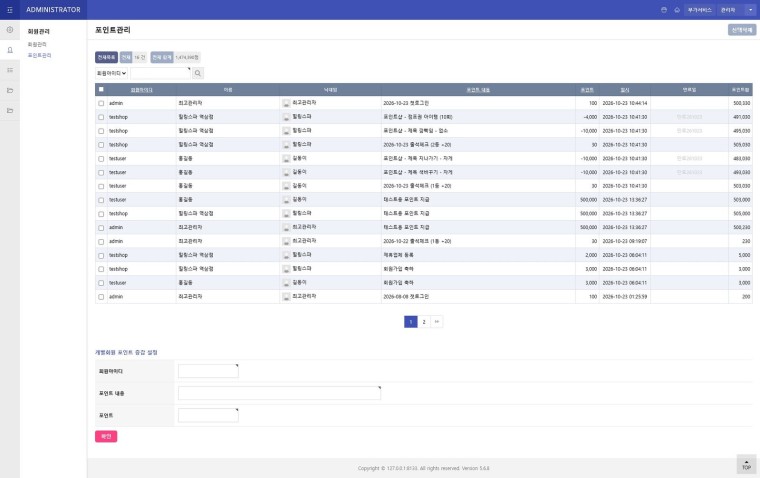The height and width of the screenshot is (478, 760).
Task: Sort by 포인트 내용 column header
Action: (x=478, y=90)
